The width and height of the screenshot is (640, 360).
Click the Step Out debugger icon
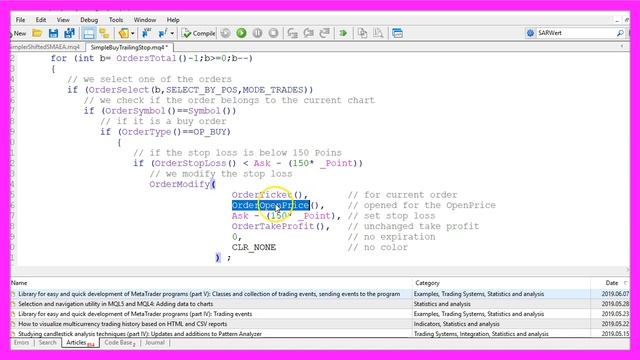coord(325,33)
